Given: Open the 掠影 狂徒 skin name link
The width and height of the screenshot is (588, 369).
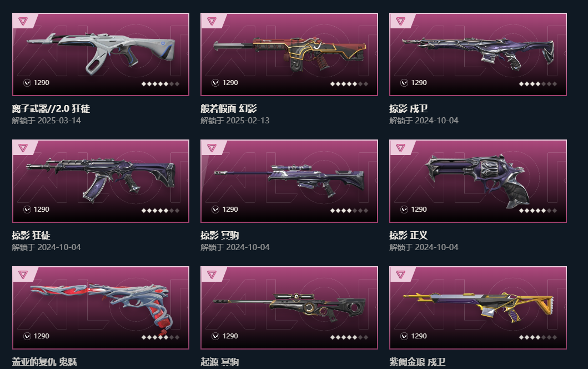Looking at the screenshot, I should 31,236.
